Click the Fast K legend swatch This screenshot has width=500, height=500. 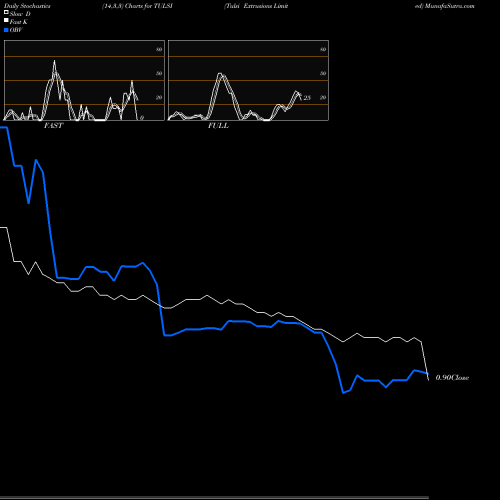(x=6, y=20)
